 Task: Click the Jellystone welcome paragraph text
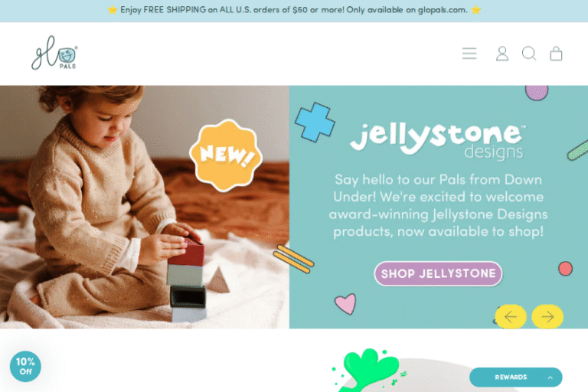point(438,205)
